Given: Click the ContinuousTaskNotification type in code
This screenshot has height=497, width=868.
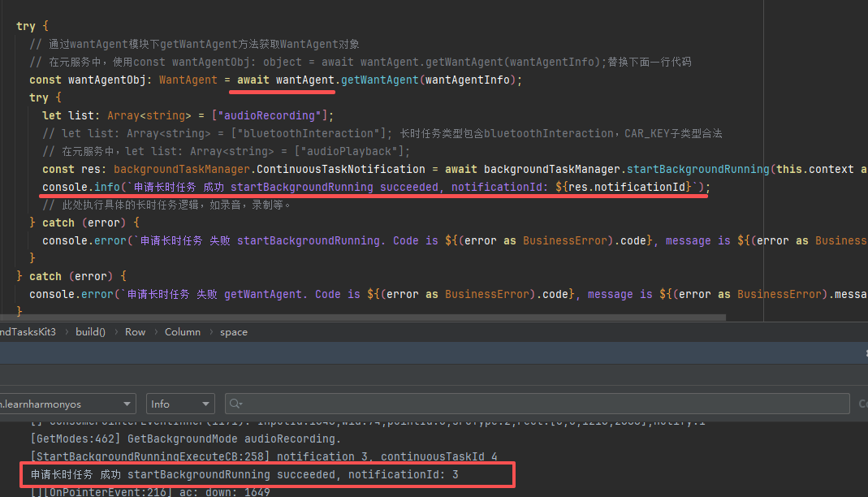Looking at the screenshot, I should tap(340, 170).
